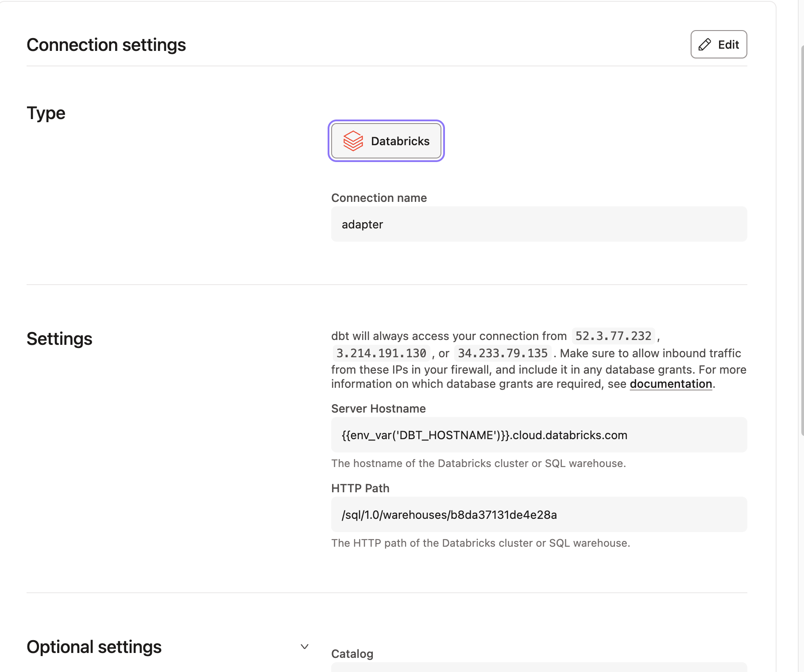Click the chevron next to Optional settings

coord(304,647)
